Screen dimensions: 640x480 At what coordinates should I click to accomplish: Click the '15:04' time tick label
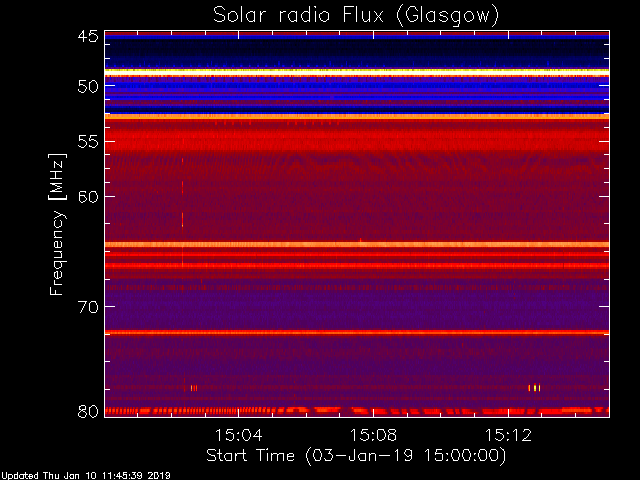(x=239, y=435)
